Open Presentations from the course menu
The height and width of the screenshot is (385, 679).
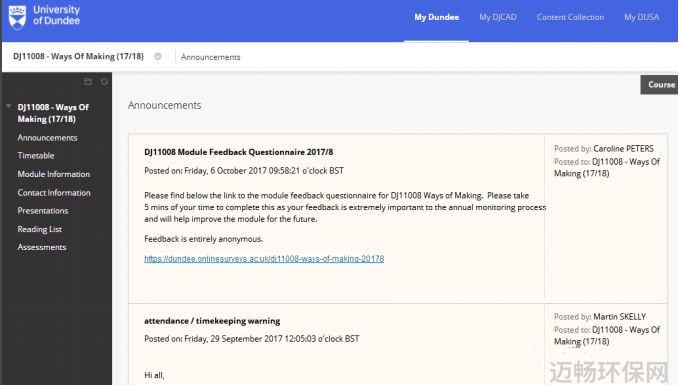43,211
